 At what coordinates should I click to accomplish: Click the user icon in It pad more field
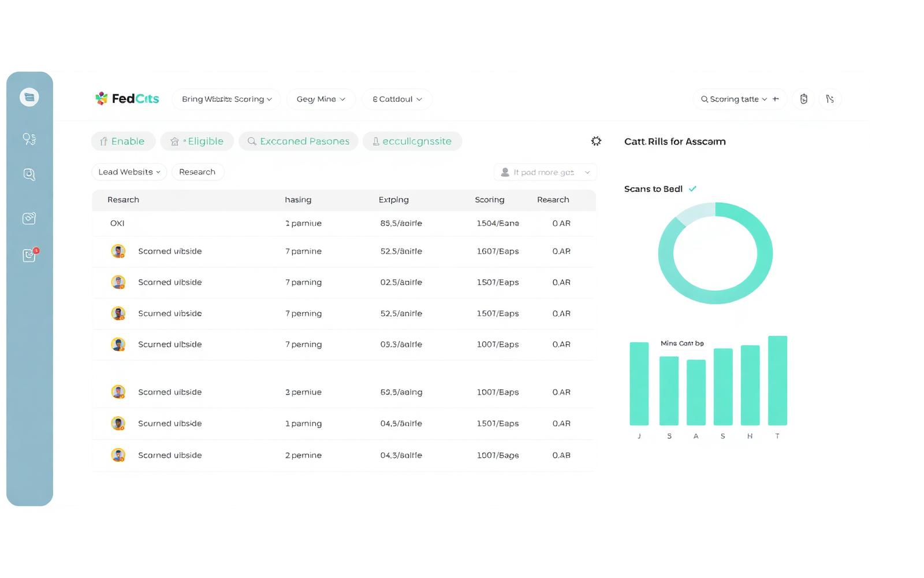505,172
